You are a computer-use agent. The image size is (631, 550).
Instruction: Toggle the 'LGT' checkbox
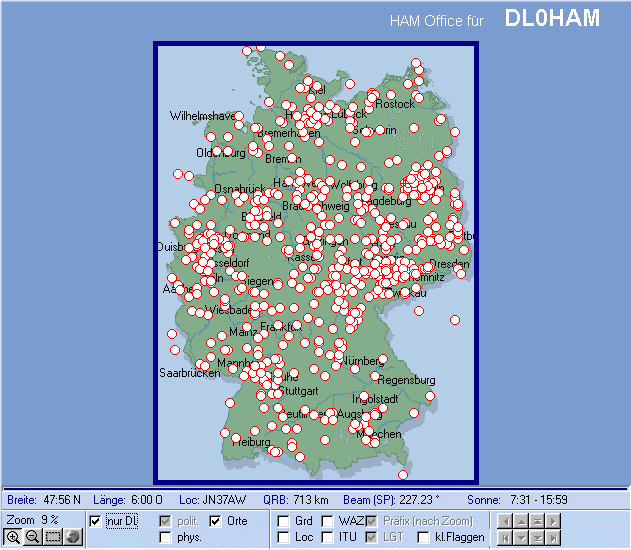371,538
